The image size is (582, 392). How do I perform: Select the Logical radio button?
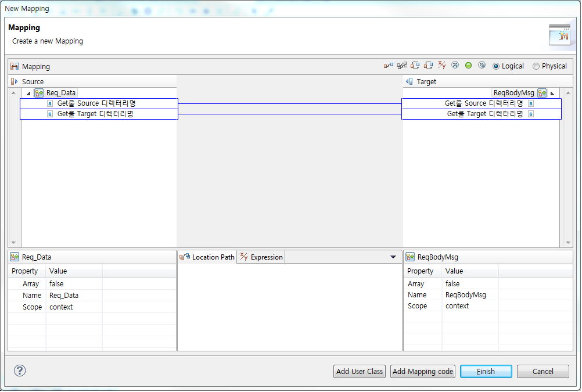(x=497, y=66)
